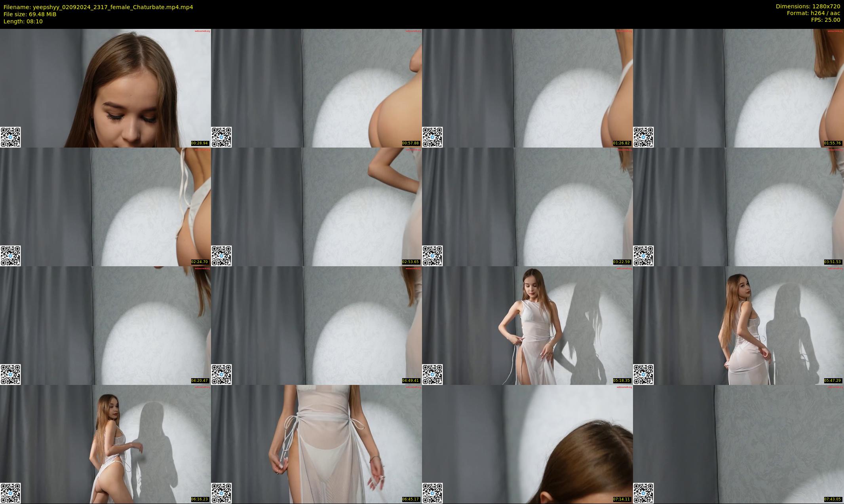The height and width of the screenshot is (504, 844).
Task: Open the QR code in the 06:45.17 frame
Action: coord(221,493)
